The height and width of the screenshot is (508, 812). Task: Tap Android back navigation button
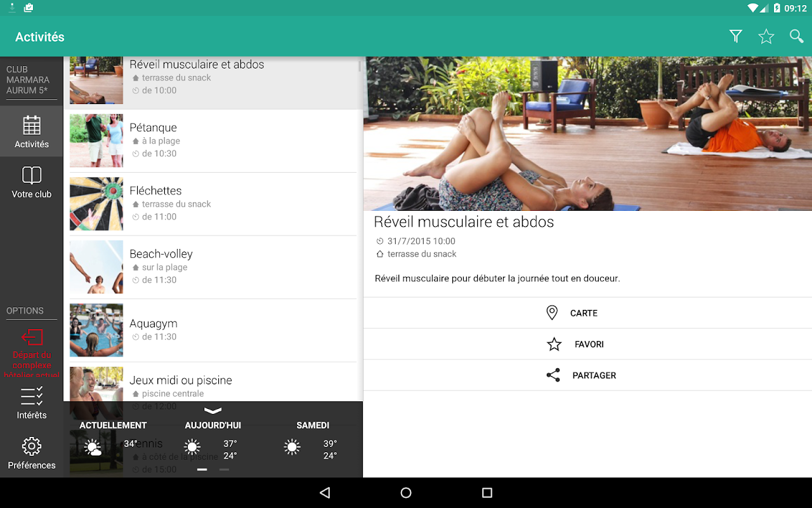[x=325, y=493]
